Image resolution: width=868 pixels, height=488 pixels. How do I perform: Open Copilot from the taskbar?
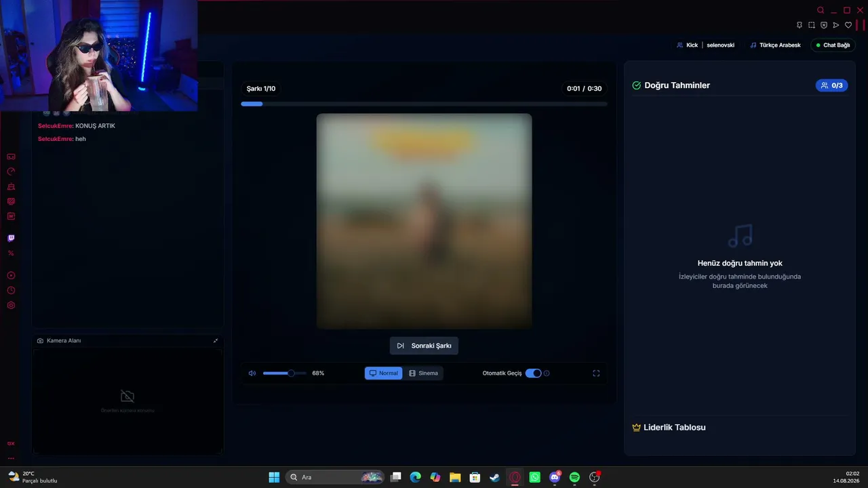(435, 477)
